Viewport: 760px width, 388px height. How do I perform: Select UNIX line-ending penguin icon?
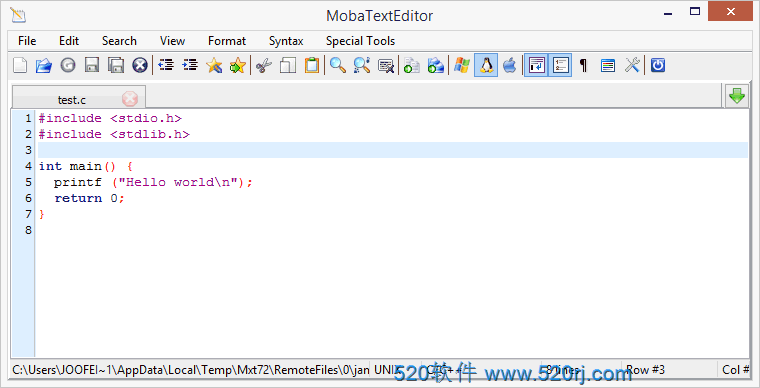(486, 65)
